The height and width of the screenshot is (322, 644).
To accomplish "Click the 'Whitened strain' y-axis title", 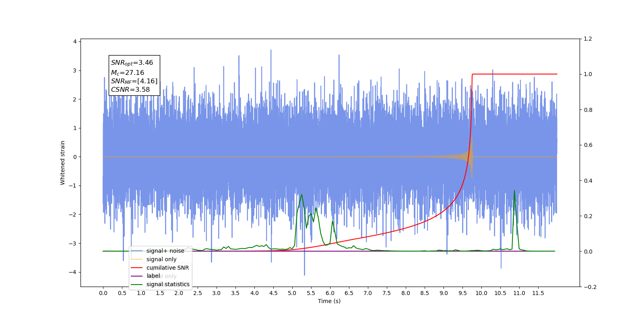I will [x=62, y=163].
